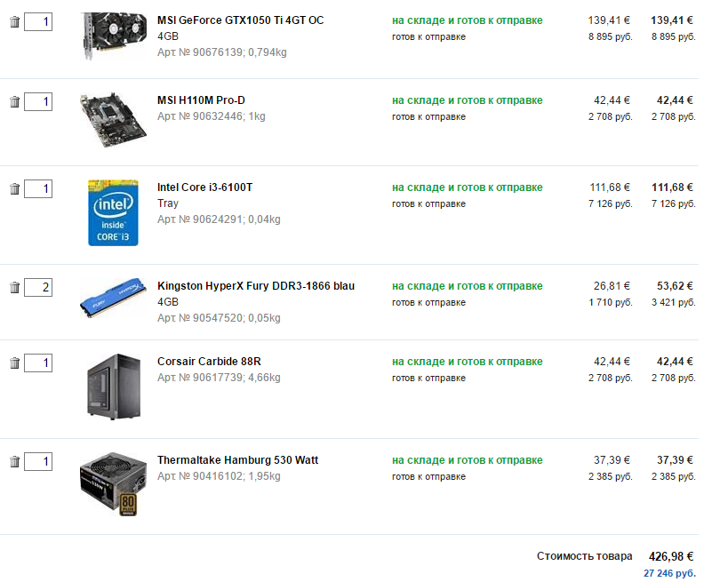Click the Corsair case product image

(x=113, y=387)
